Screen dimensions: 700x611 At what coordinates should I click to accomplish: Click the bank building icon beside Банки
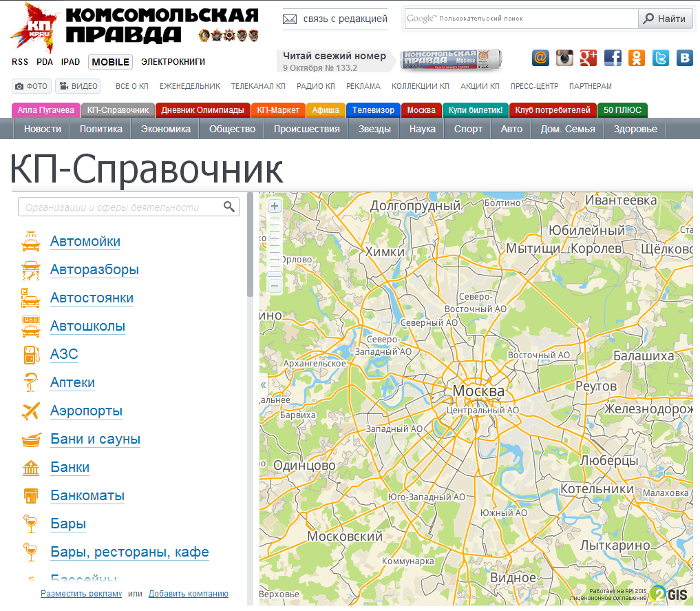[31, 467]
